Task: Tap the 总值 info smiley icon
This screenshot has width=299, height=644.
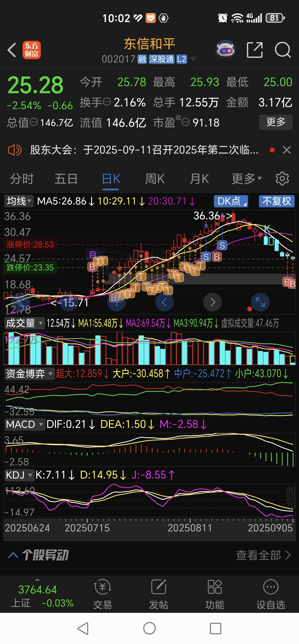Action: tap(34, 122)
